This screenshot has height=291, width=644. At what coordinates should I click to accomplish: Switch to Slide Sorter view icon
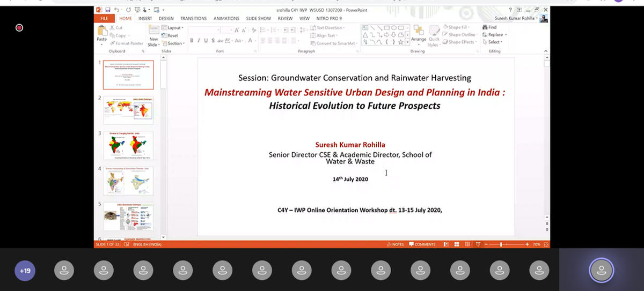(456, 244)
